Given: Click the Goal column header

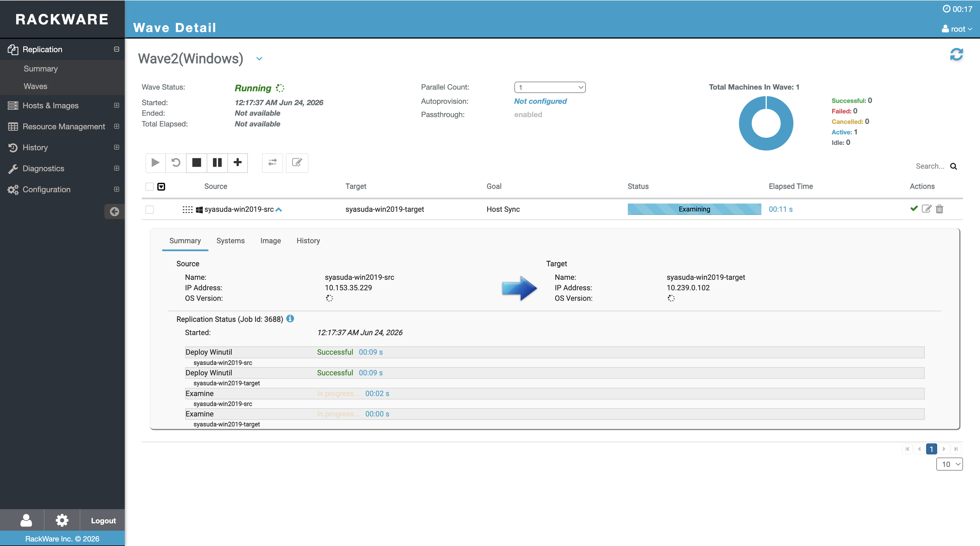Looking at the screenshot, I should point(494,186).
